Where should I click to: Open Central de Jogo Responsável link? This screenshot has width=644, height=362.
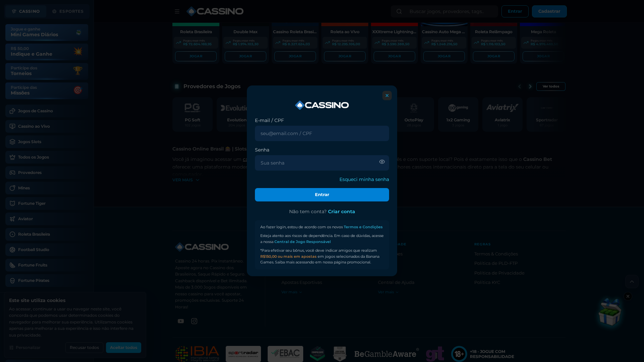coord(303,242)
